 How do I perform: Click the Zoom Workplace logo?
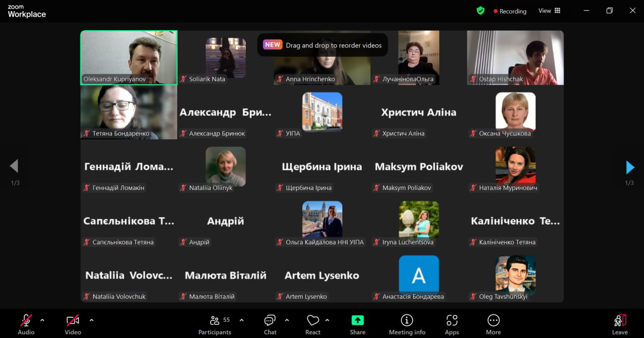tap(27, 12)
